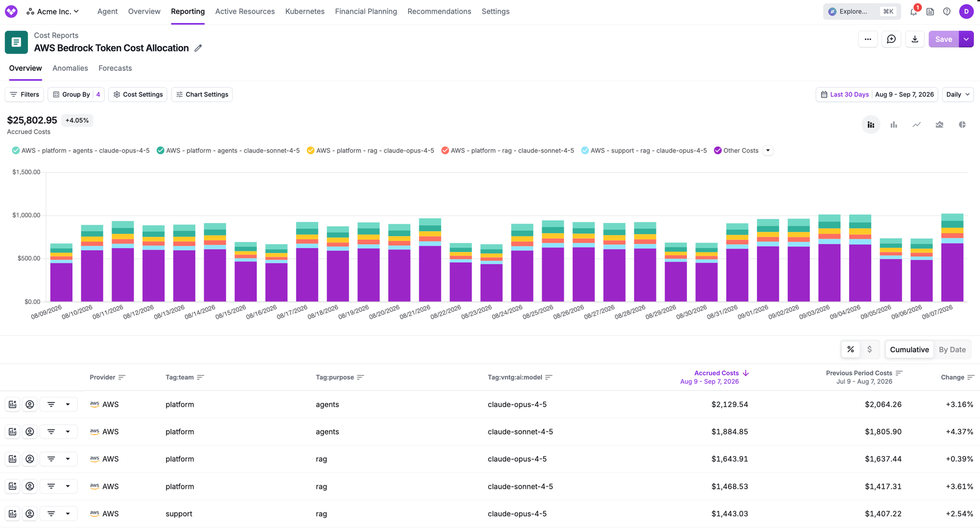Select the area chart type
Image resolution: width=980 pixels, height=528 pixels.
(x=939, y=124)
